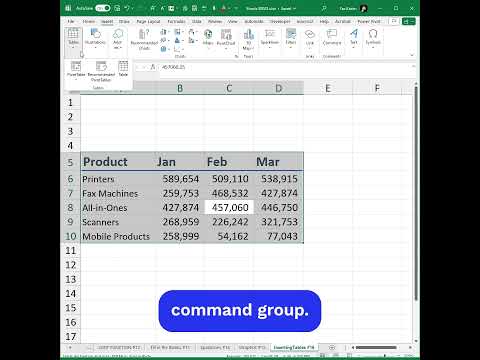Click the search magnifier in title bar

(324, 8)
